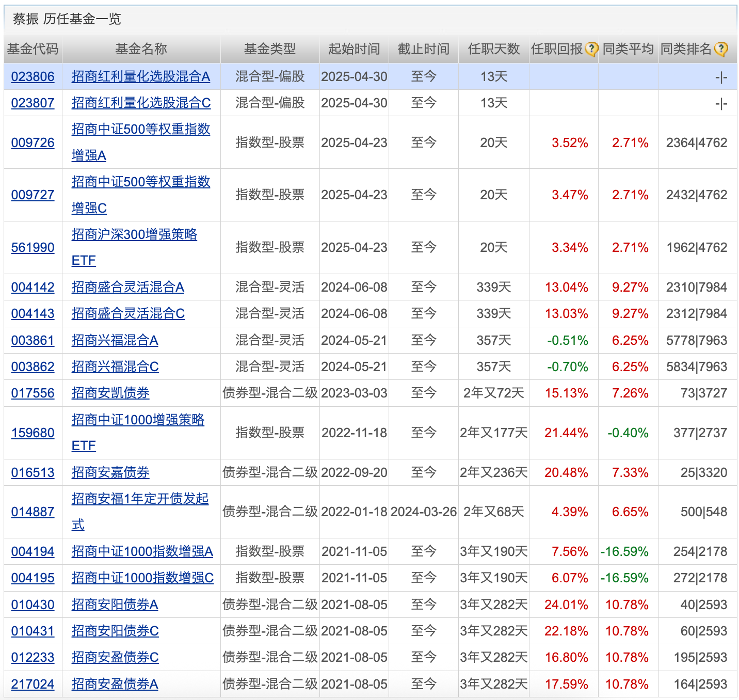The image size is (739, 700).
Task: Open fund code 009727 link
Action: (33, 195)
